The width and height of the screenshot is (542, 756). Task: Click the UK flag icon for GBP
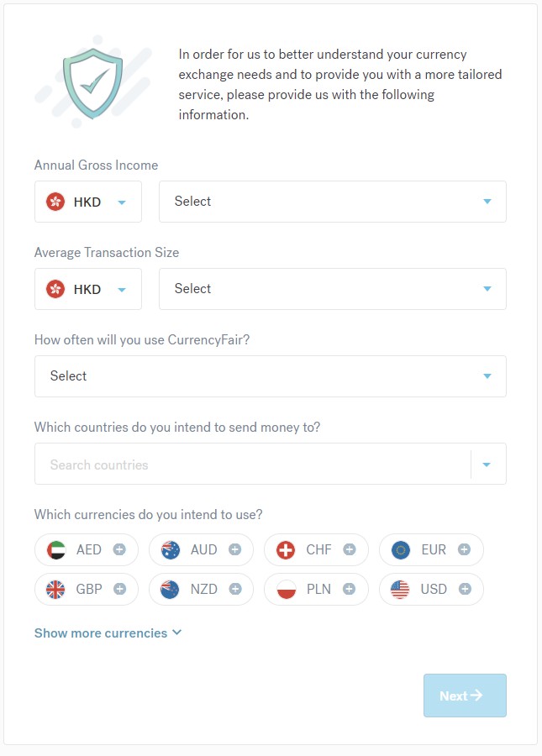pyautogui.click(x=55, y=589)
